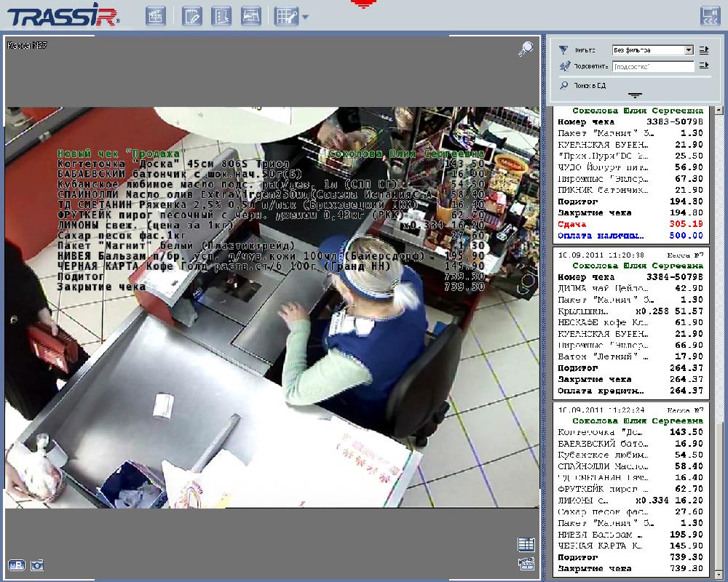
Task: Toggle the clapperboard icon under the video
Action: [x=526, y=563]
